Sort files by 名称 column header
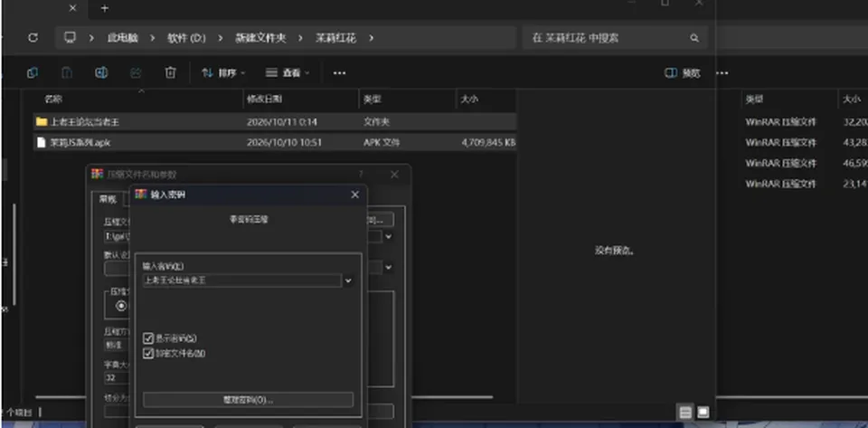 [x=53, y=100]
